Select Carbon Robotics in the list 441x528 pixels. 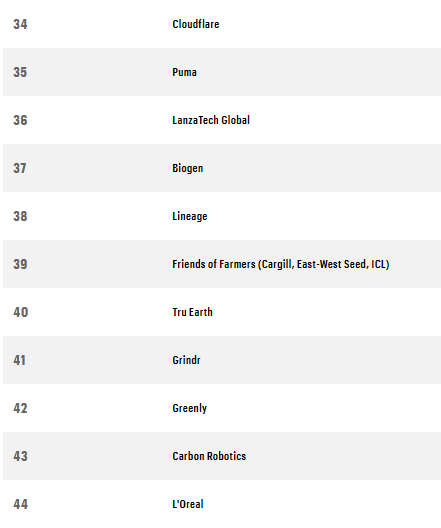[209, 456]
